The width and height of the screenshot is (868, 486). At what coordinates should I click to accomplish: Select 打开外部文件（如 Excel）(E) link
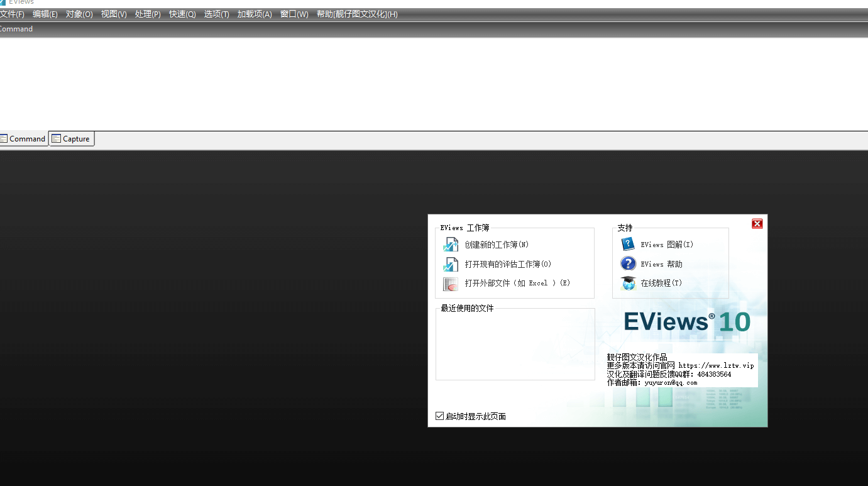click(x=517, y=284)
